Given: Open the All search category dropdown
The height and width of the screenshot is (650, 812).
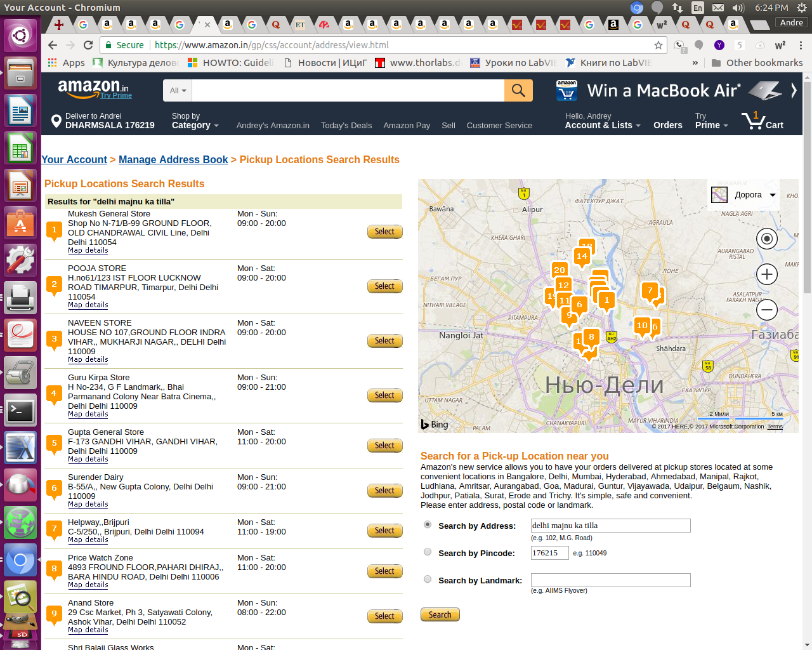Looking at the screenshot, I should tap(178, 91).
